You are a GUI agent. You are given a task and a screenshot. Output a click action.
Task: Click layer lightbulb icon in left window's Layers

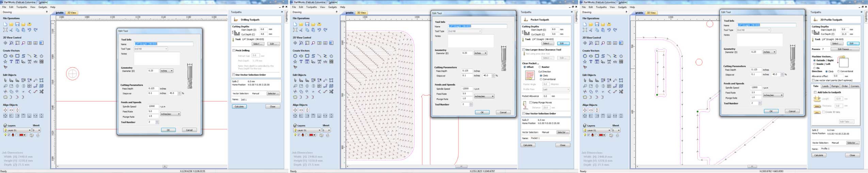click(x=5, y=135)
